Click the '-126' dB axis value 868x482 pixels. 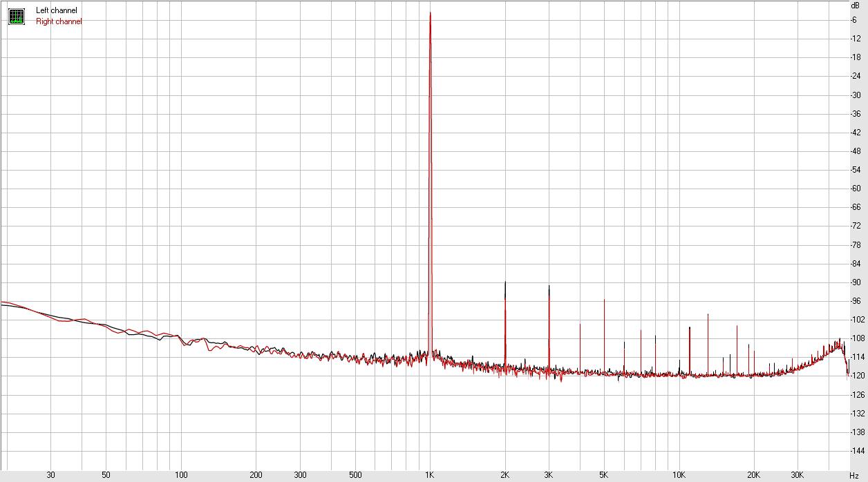coord(858,394)
